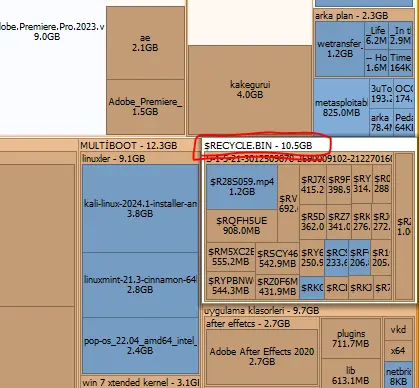The image size is (419, 388).
Task: Click the Adobe_Premiere_ 1.5GB block
Action: [145, 107]
